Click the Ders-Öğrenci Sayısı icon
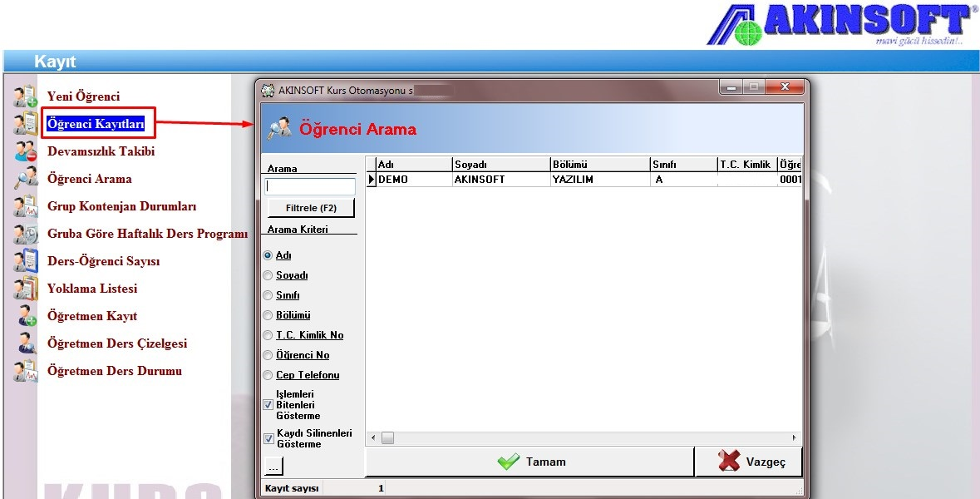This screenshot has width=980, height=499. [26, 261]
